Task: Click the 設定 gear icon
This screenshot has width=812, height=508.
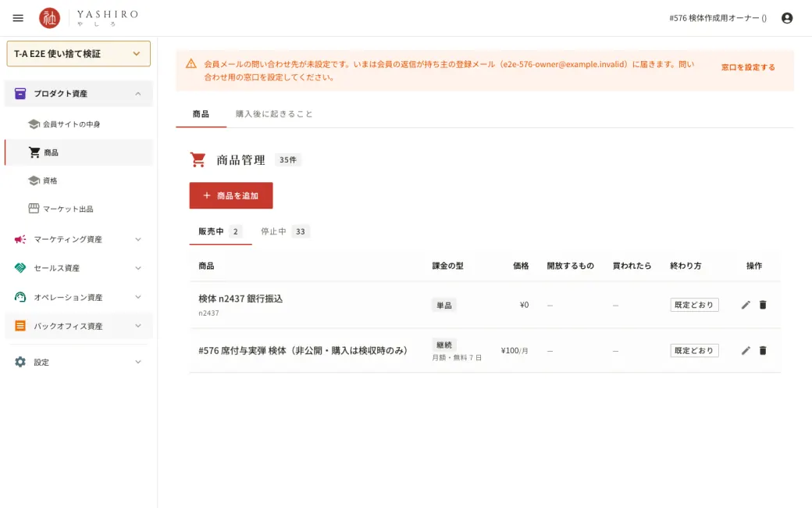Action: pos(20,362)
